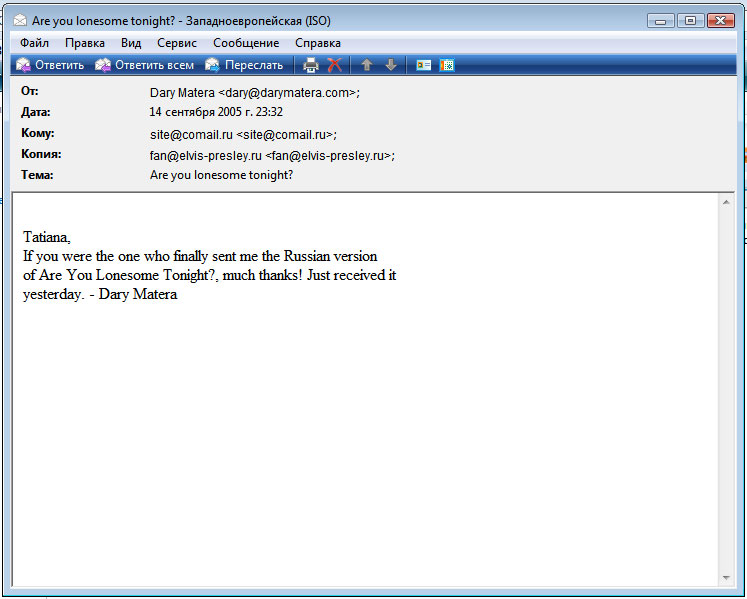Click the От: field label

(30, 91)
